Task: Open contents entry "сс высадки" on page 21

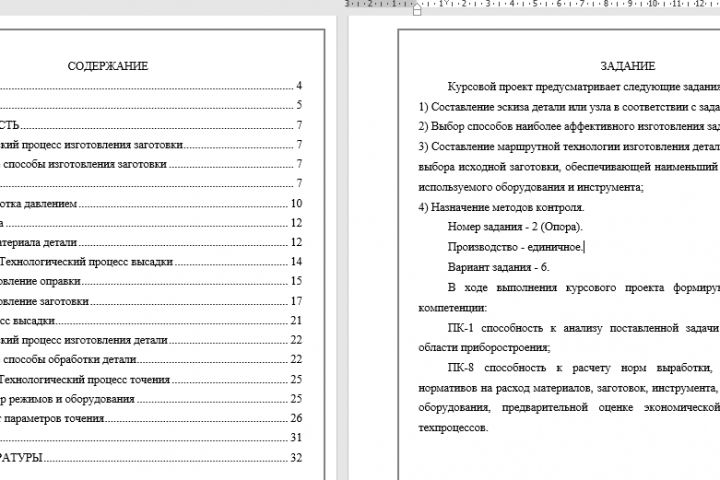Action: [151, 321]
